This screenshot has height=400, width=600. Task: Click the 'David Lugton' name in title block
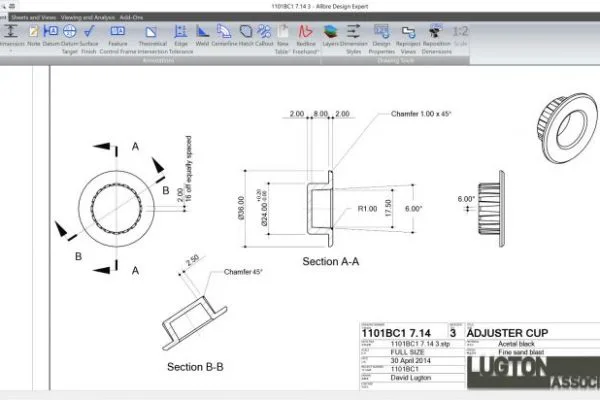tap(411, 378)
